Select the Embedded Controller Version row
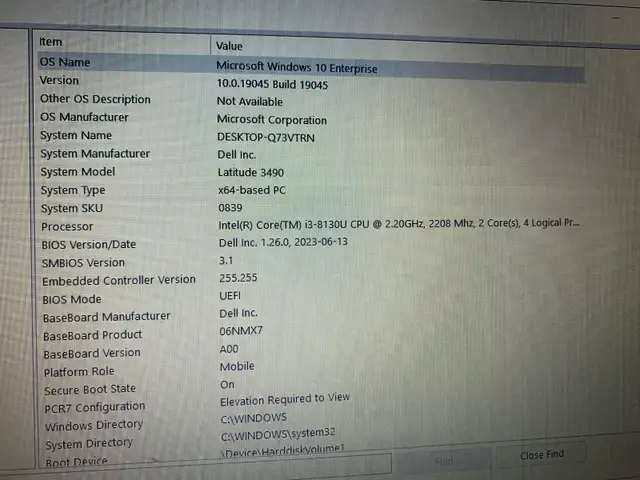 (119, 281)
